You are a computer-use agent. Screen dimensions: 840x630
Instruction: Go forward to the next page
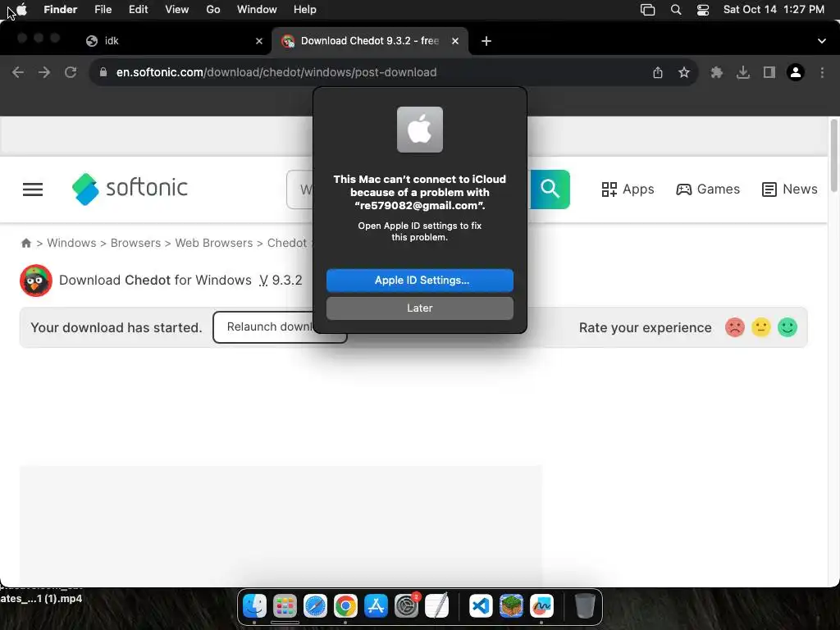44,72
